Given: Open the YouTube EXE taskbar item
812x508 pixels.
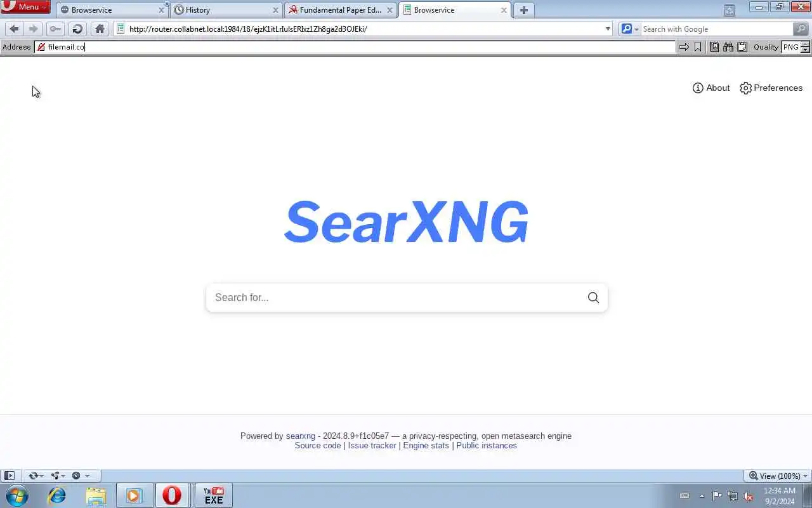Looking at the screenshot, I should point(214,495).
